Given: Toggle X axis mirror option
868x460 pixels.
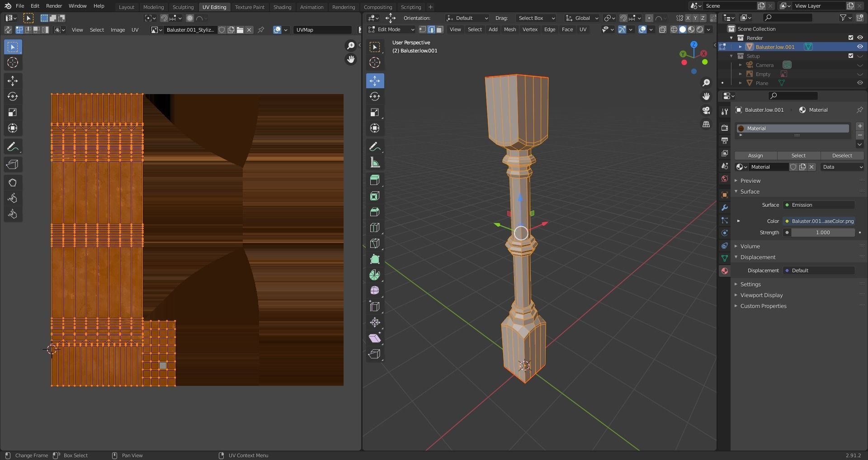Looking at the screenshot, I should (688, 18).
